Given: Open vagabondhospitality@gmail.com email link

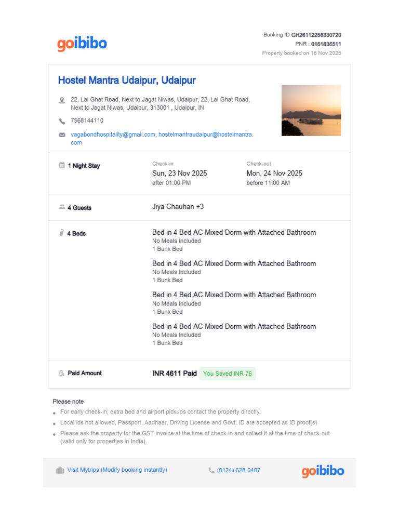Looking at the screenshot, I should pyautogui.click(x=113, y=135).
